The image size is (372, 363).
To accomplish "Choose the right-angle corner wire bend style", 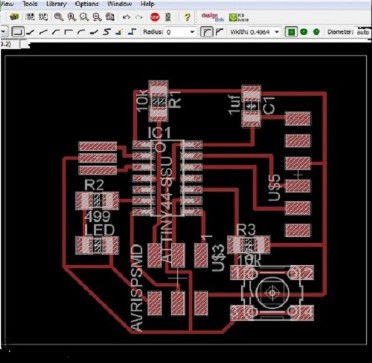I will [69, 32].
